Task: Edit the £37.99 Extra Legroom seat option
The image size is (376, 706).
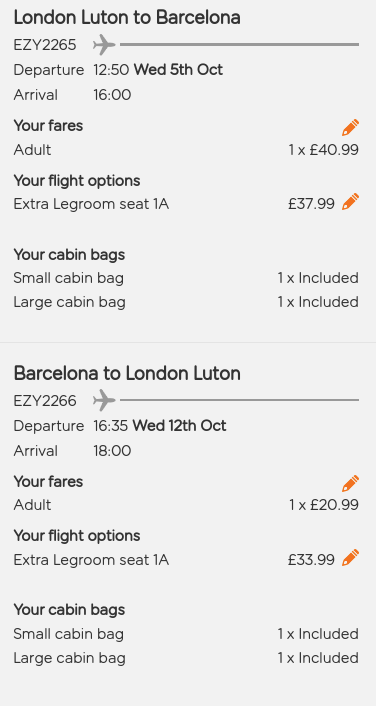Action: [350, 202]
